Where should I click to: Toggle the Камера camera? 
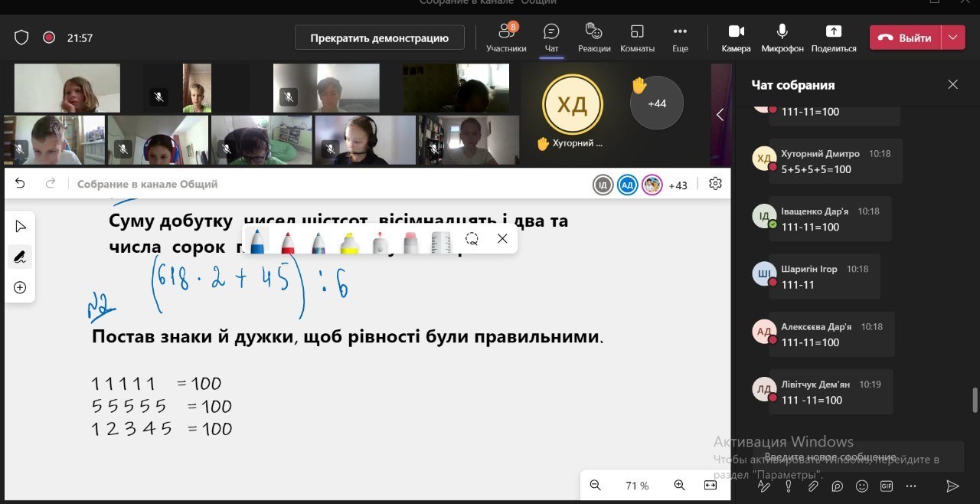click(x=736, y=38)
